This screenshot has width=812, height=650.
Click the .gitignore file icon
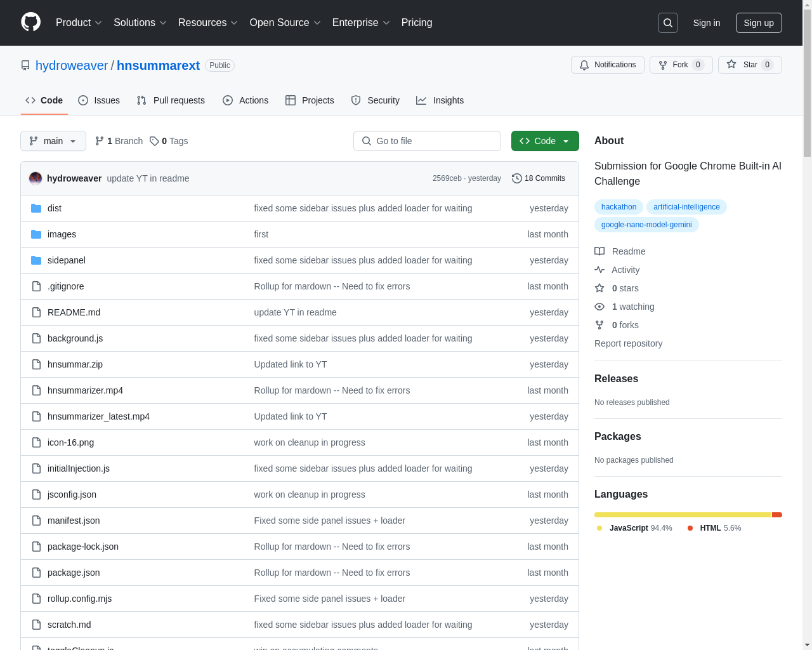[36, 286]
